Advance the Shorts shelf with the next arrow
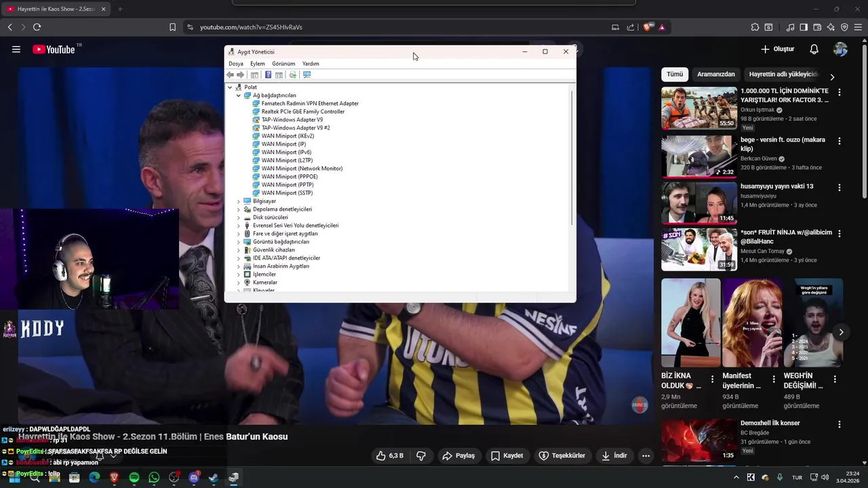The image size is (868, 488). click(x=841, y=332)
